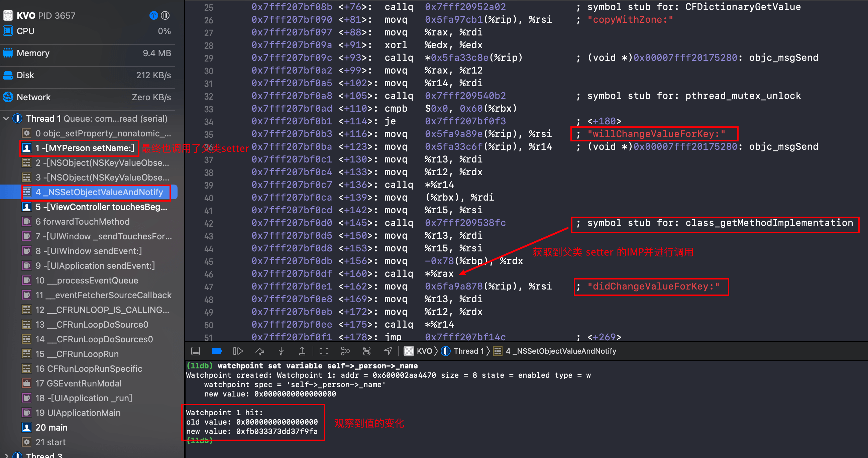Select the KVO PID 3657 process row

point(87,15)
